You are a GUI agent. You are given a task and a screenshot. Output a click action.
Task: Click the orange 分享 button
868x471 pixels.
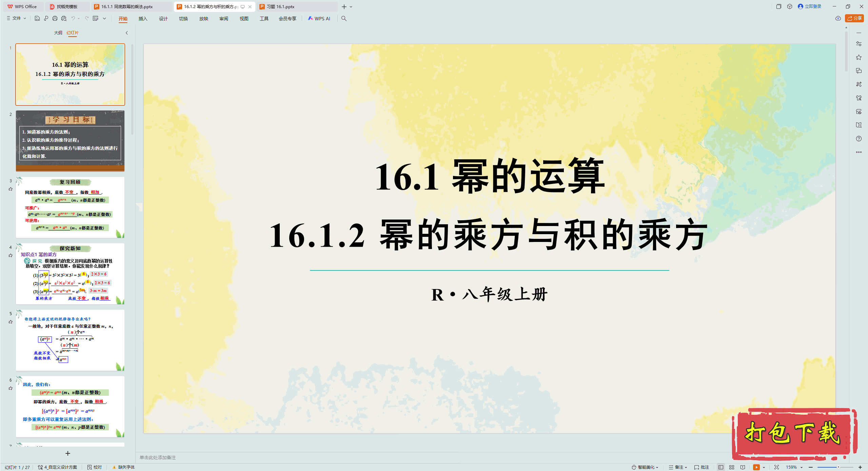coord(854,18)
